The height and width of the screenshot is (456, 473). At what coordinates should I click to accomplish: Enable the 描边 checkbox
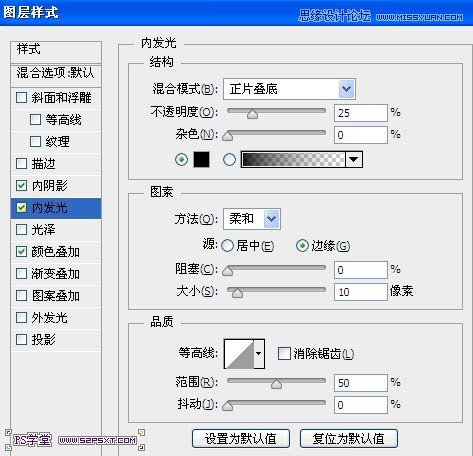[22, 164]
